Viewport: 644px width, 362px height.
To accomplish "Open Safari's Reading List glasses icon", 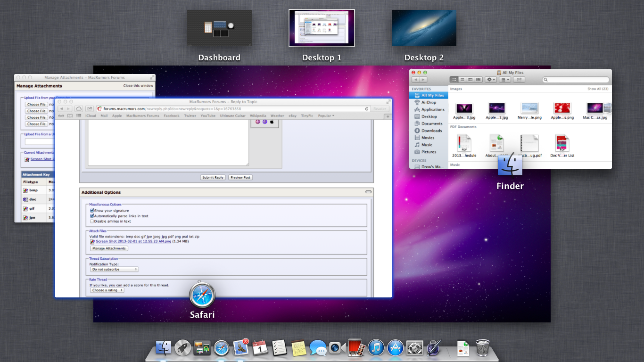I will 61,115.
